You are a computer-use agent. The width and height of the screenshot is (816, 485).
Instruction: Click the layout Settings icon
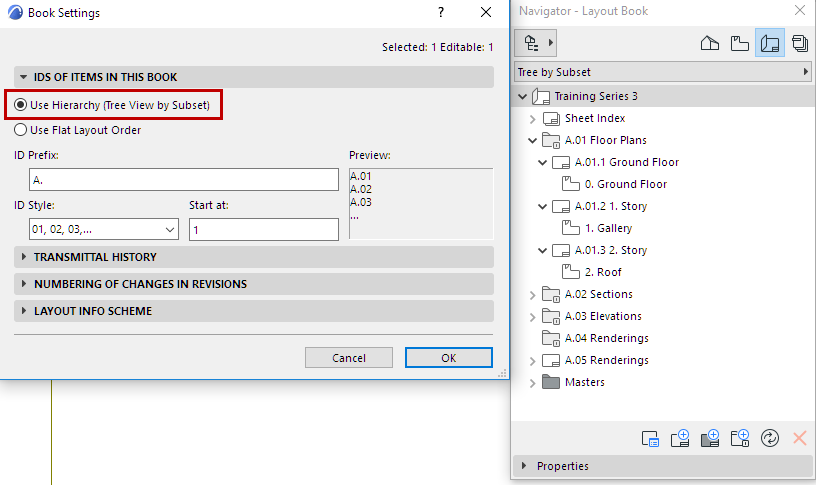[x=650, y=438]
